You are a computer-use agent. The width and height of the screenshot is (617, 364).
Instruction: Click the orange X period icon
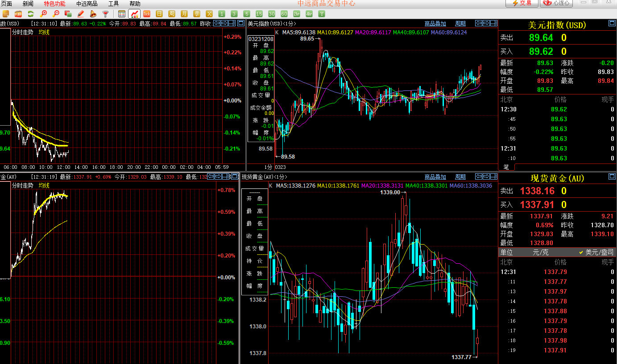click(209, 14)
